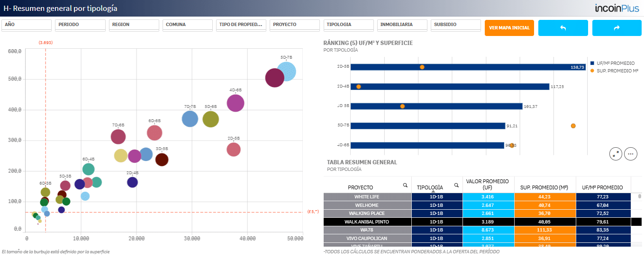Screen dimensions: 644x258
Task: Click UF/M² value 83,35
Action: click(603, 230)
